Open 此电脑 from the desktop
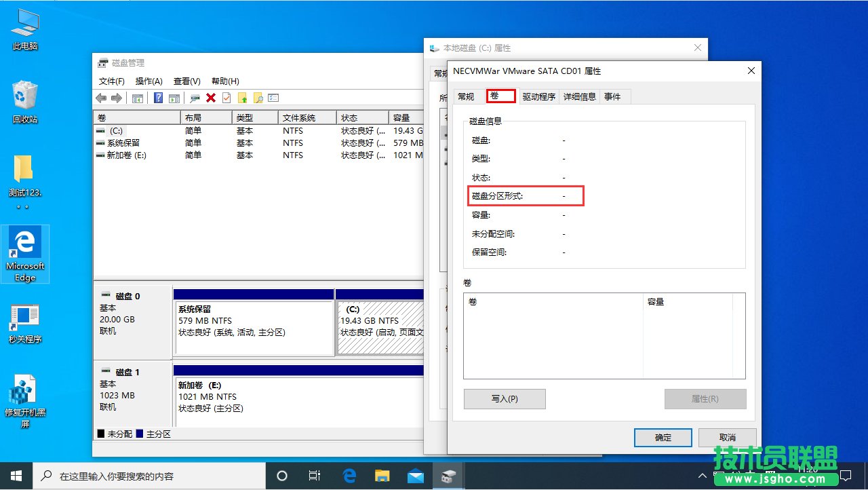868x490 pixels. pyautogui.click(x=24, y=27)
